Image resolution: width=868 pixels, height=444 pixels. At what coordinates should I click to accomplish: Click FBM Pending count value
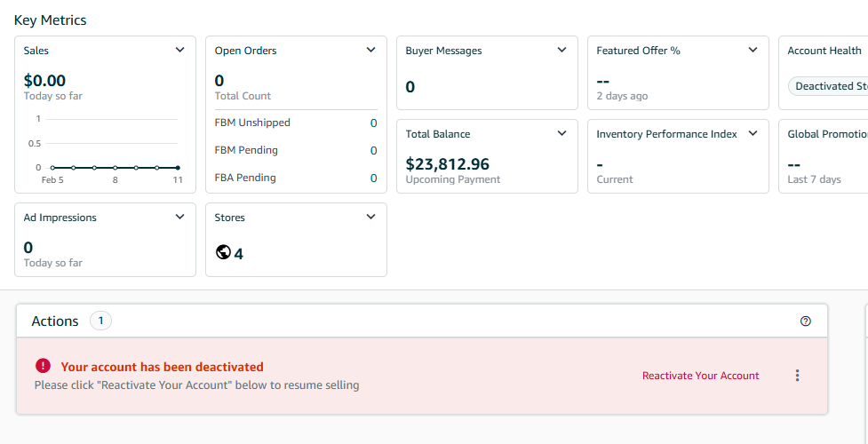click(x=373, y=151)
